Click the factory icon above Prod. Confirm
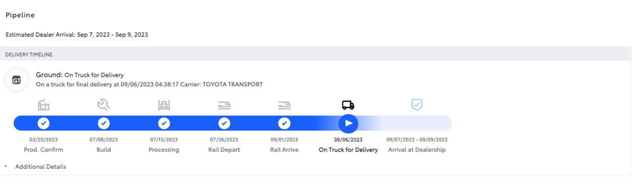This screenshot has width=644, height=187. click(x=43, y=105)
